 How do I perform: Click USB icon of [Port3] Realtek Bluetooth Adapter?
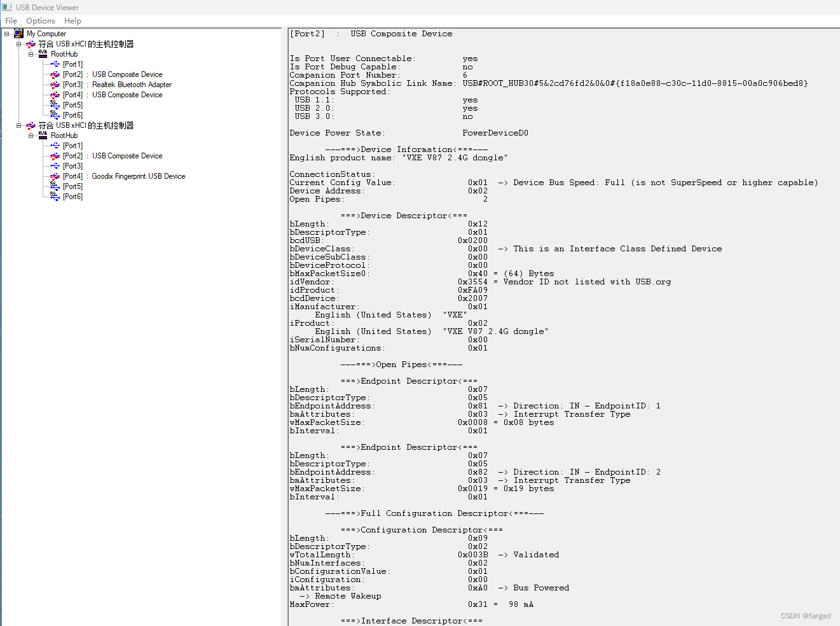(x=55, y=85)
